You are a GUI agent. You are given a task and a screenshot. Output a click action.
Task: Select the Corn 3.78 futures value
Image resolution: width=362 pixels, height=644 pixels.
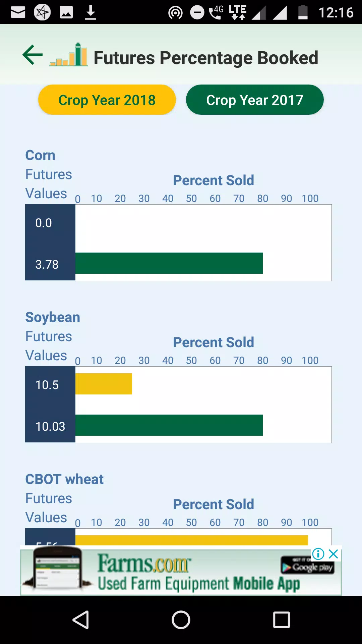click(47, 265)
